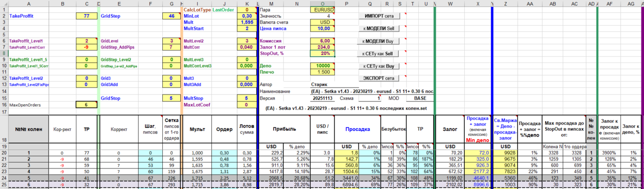Click the Мульт table header

tap(197, 128)
